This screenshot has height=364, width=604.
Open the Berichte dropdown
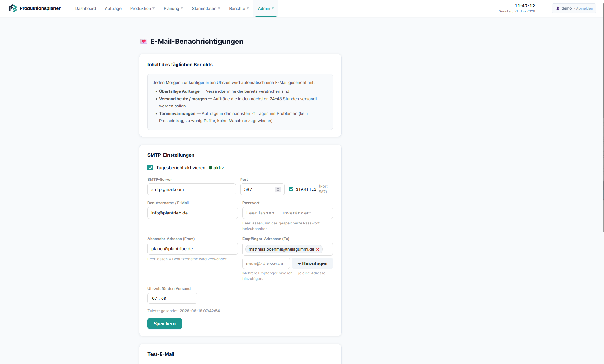239,8
